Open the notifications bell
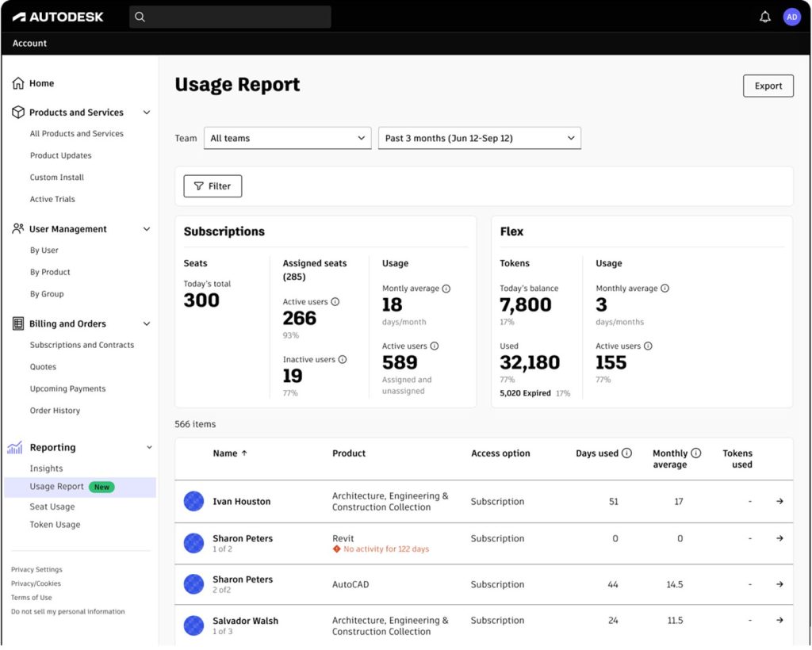This screenshot has height=650, width=812. tap(765, 17)
